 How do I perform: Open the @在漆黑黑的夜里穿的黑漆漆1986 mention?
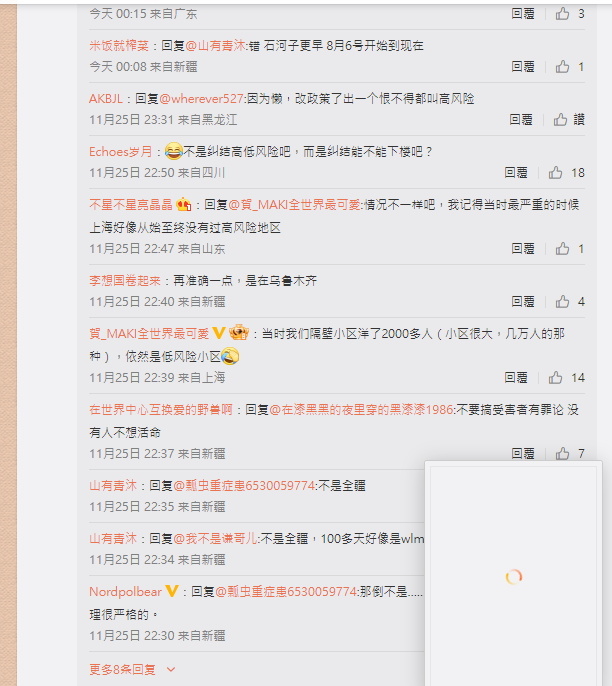tap(361, 410)
